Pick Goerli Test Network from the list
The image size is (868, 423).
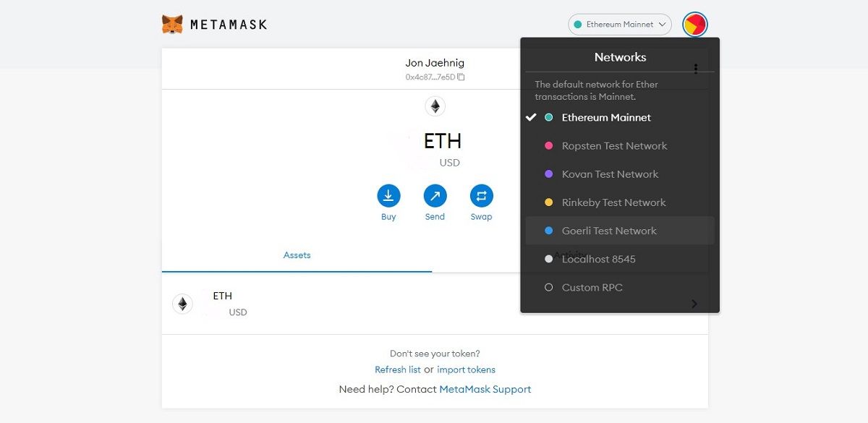tap(610, 230)
